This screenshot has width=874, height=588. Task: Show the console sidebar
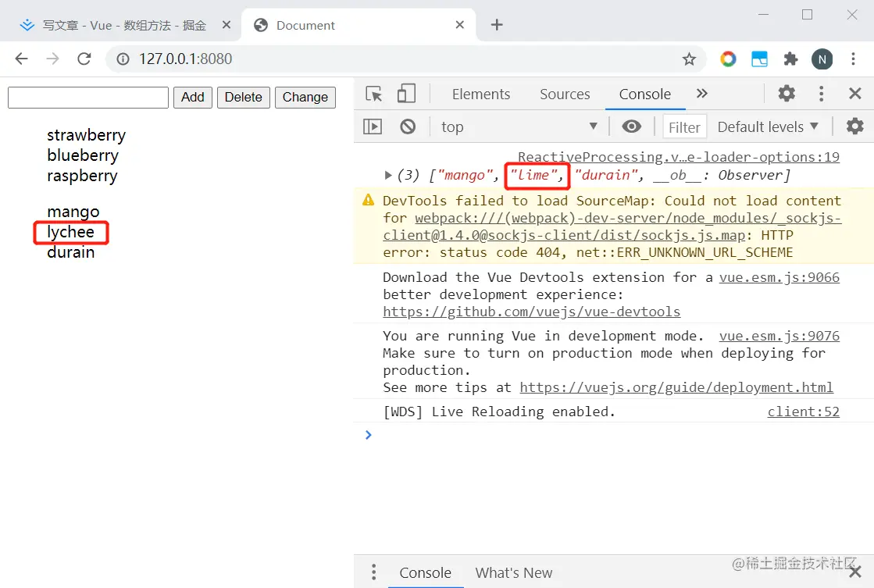point(373,127)
